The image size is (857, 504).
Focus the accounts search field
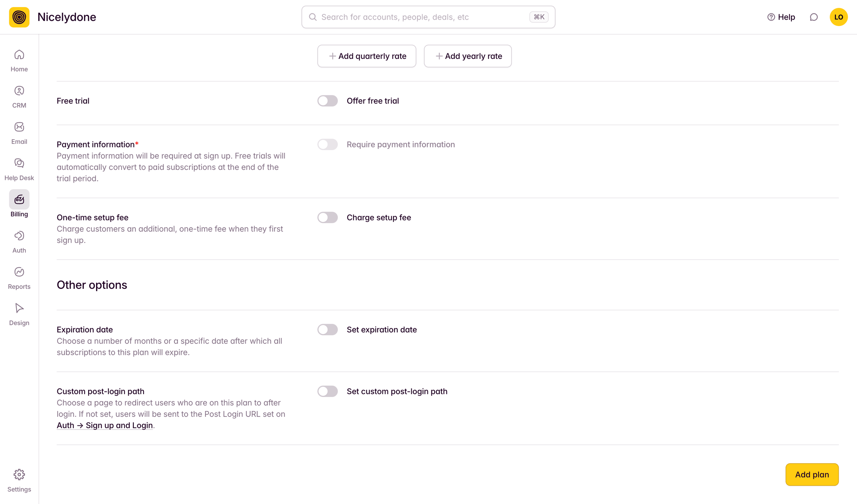pyautogui.click(x=428, y=17)
